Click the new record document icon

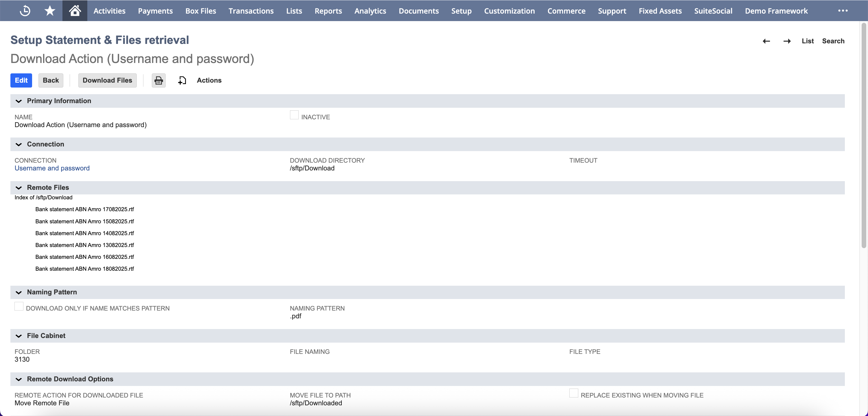coord(182,80)
